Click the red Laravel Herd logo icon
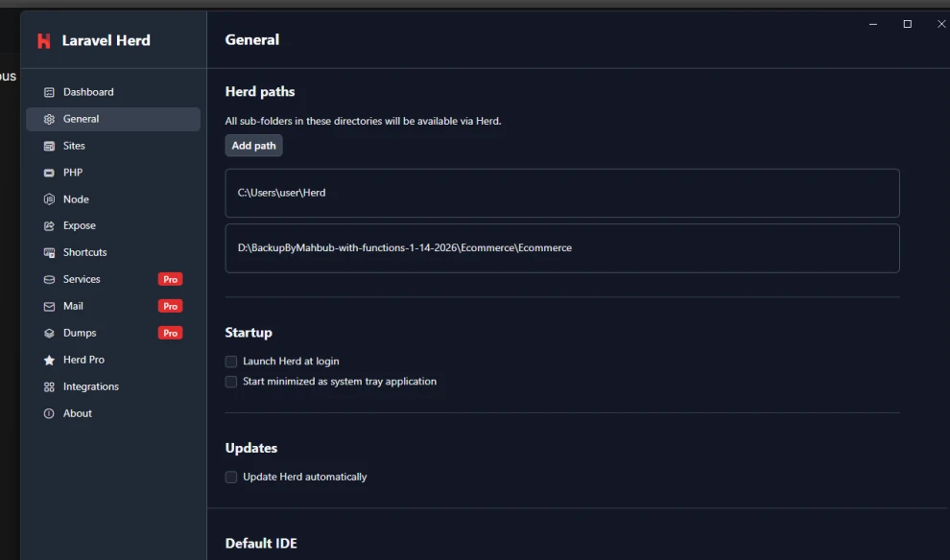This screenshot has width=950, height=560. click(x=43, y=40)
